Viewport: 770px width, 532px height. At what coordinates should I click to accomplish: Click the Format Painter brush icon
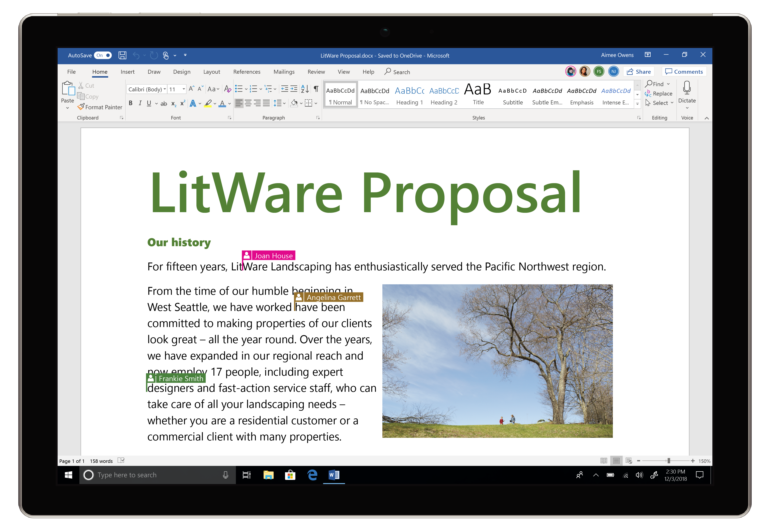(81, 107)
